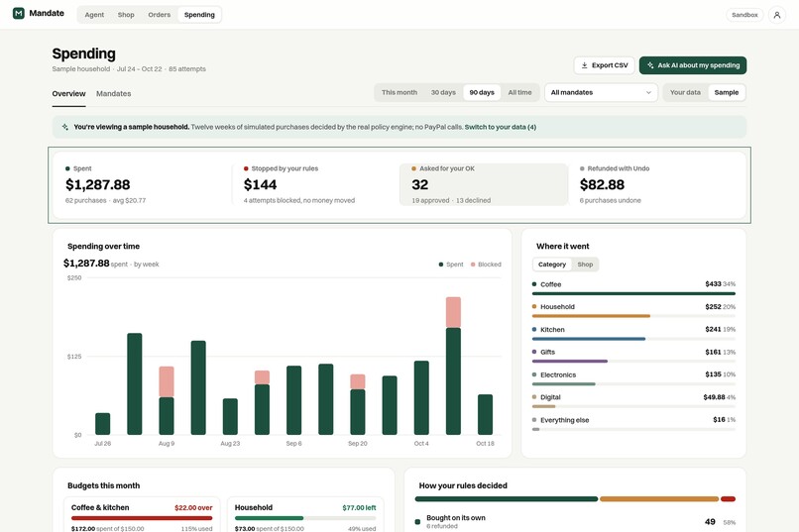The width and height of the screenshot is (799, 532).
Task: Click orange segment of rules decided bar
Action: 659,499
